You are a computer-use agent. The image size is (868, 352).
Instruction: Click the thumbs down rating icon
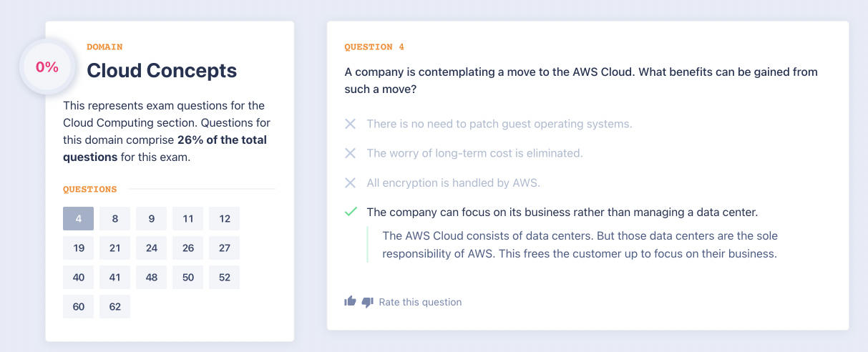pyautogui.click(x=367, y=302)
